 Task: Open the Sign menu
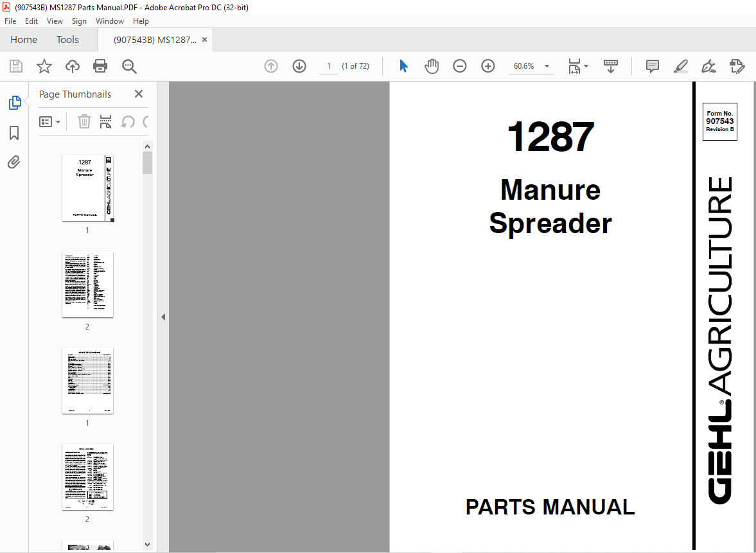click(x=79, y=21)
